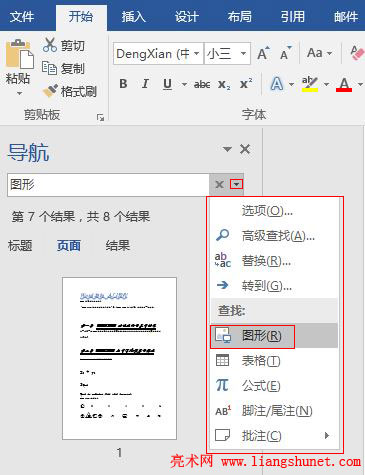Viewport: 365px width, 475px height.
Task: Switch to the 插入 (Insert) tab
Action: [134, 17]
